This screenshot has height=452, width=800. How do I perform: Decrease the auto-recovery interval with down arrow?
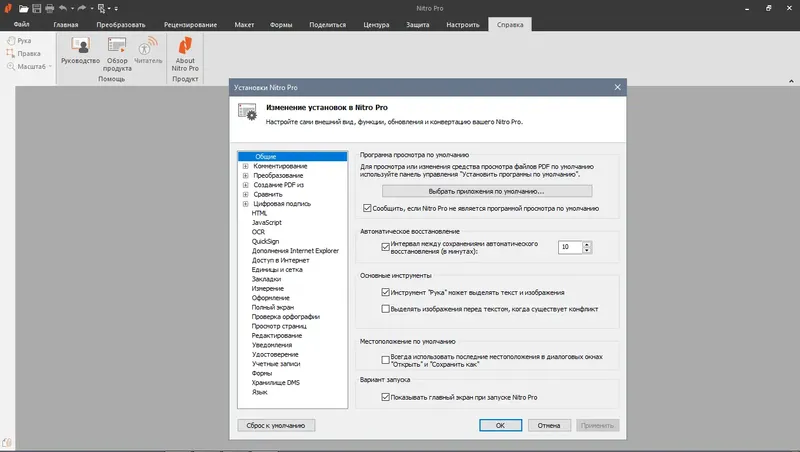tap(587, 250)
